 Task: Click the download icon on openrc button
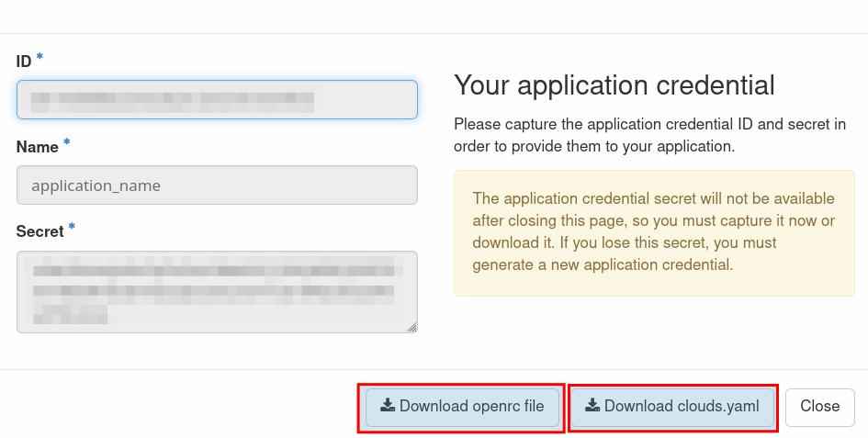pos(388,406)
